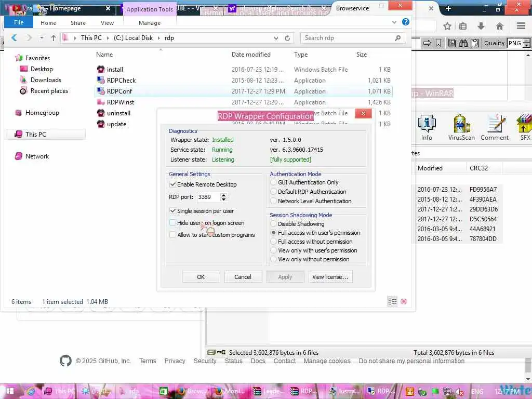Open the View ribbon tab

[107, 23]
